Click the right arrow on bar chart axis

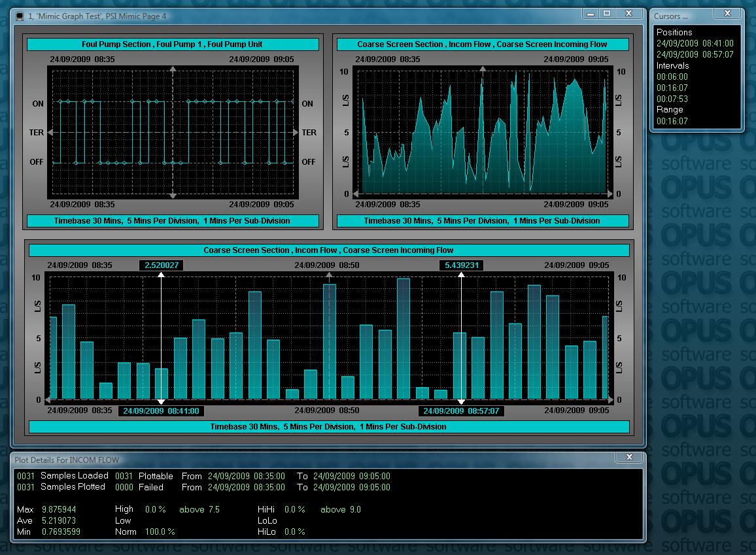611,399
